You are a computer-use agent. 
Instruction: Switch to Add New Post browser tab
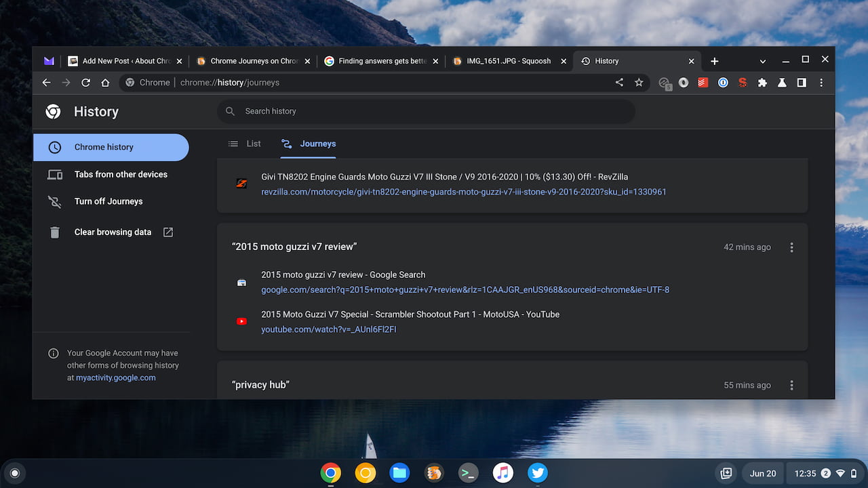[125, 61]
